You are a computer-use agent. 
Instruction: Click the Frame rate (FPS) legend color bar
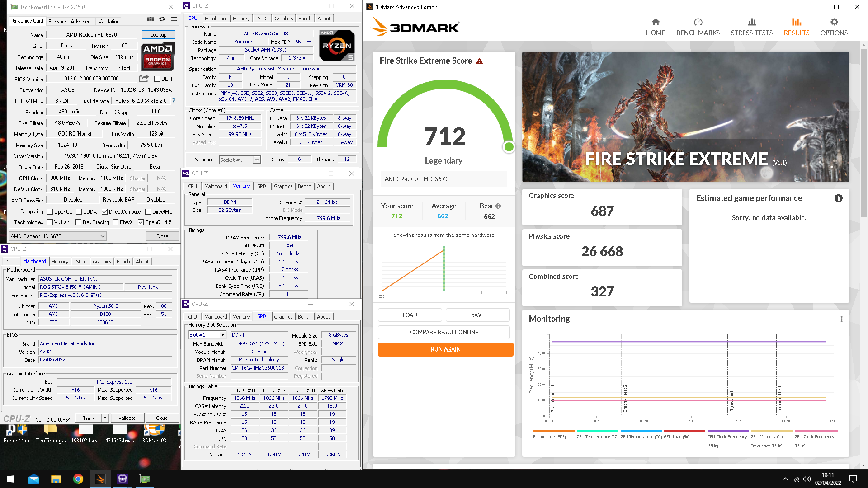click(x=553, y=431)
